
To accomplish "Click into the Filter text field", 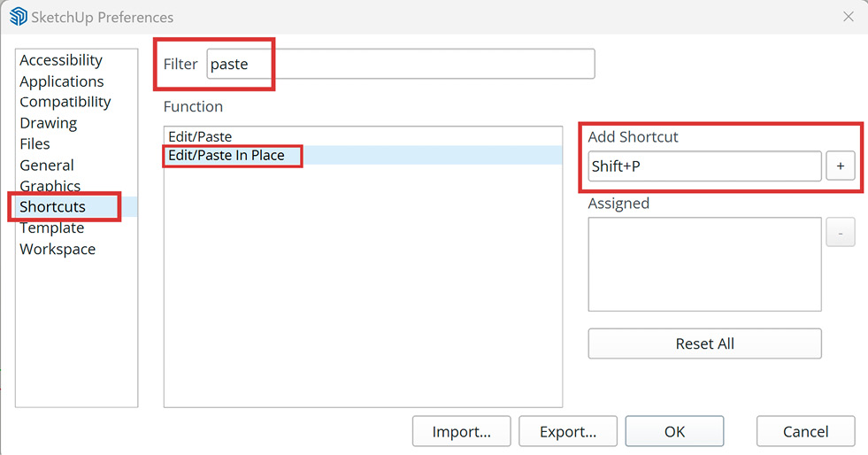I will pyautogui.click(x=401, y=64).
